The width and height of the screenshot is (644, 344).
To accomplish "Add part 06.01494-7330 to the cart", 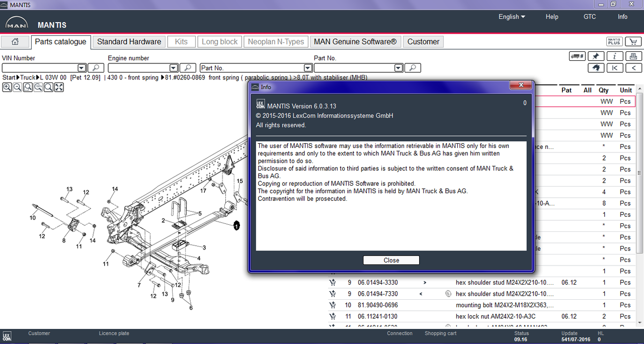I will [333, 294].
